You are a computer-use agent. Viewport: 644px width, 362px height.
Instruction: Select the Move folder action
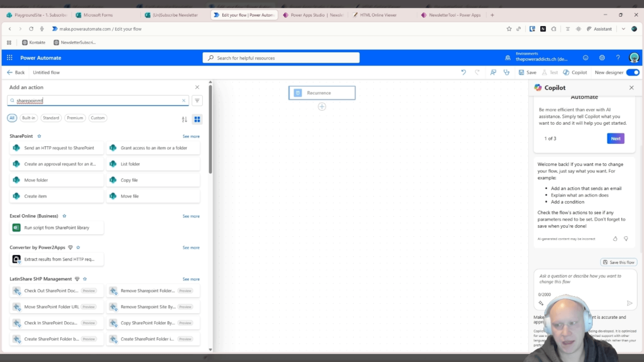[56, 180]
